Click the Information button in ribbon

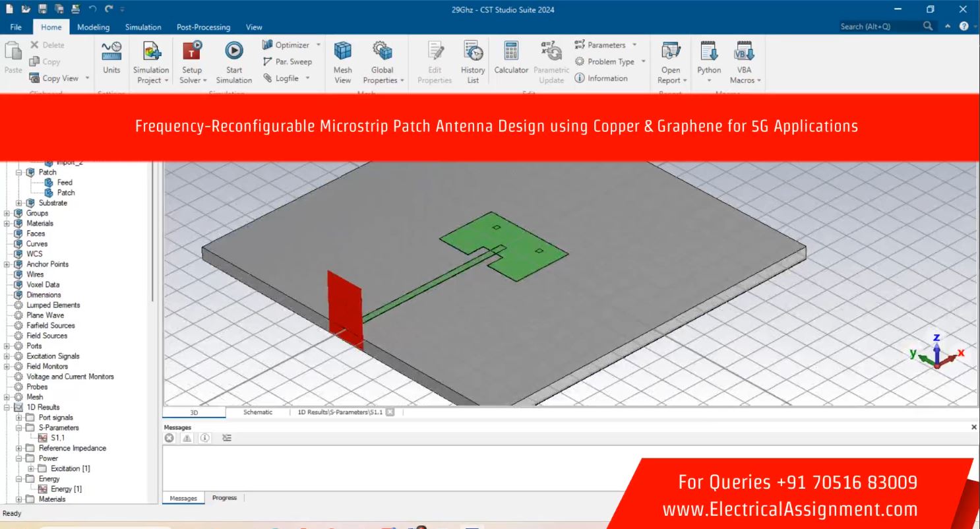[601, 78]
